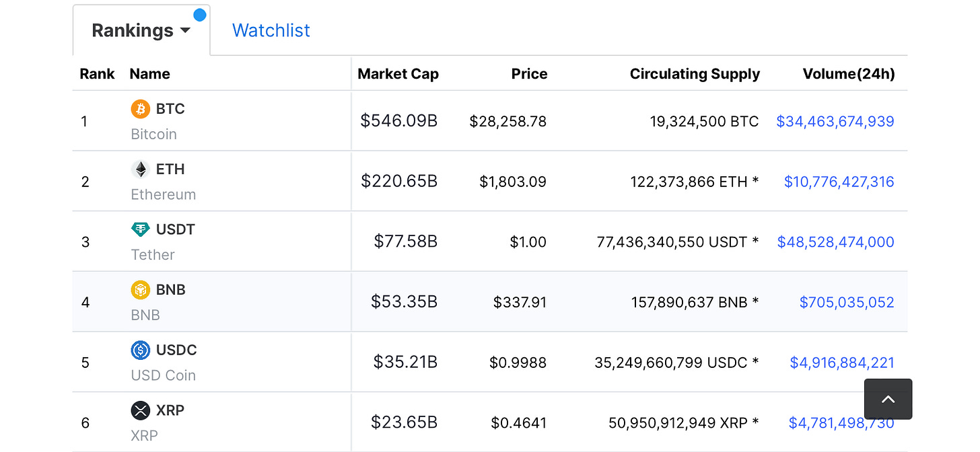Open USDC volume $4,916,884,221 link
The image size is (980, 452).
pos(841,363)
